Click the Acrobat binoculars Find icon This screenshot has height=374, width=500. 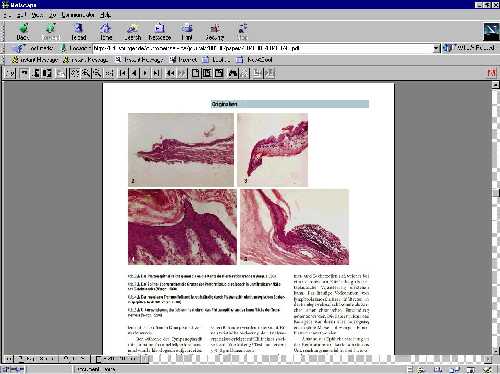[233, 73]
